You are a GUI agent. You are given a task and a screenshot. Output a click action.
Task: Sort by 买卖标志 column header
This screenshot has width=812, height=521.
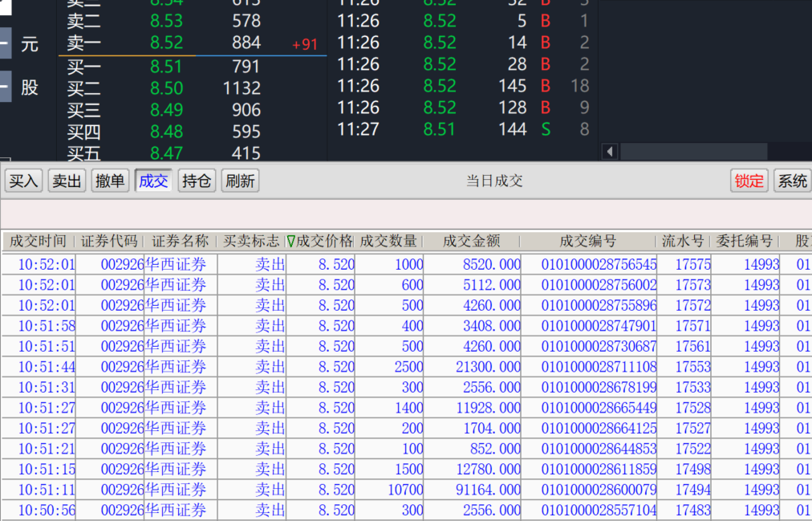coord(251,242)
